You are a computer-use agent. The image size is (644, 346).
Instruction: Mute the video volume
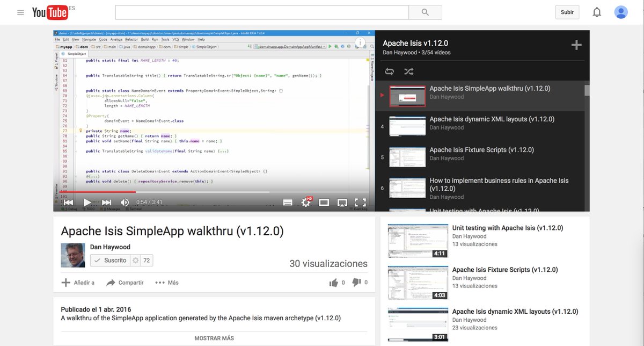click(x=125, y=203)
